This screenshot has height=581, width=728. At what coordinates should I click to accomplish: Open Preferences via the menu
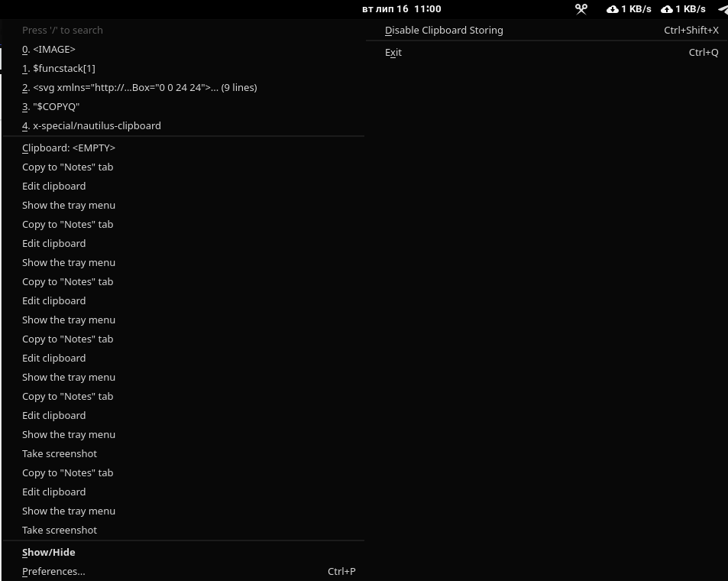coord(53,571)
